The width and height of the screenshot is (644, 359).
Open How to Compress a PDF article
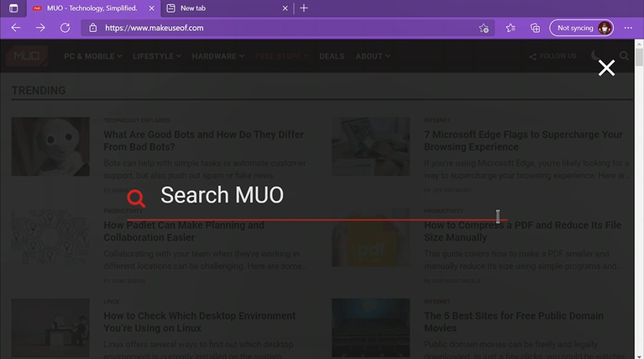(522, 231)
